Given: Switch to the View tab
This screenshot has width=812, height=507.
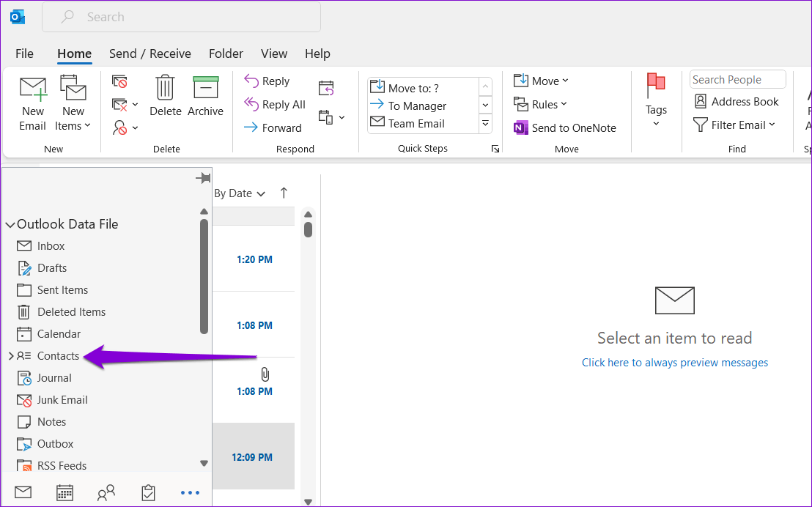Looking at the screenshot, I should tap(274, 54).
